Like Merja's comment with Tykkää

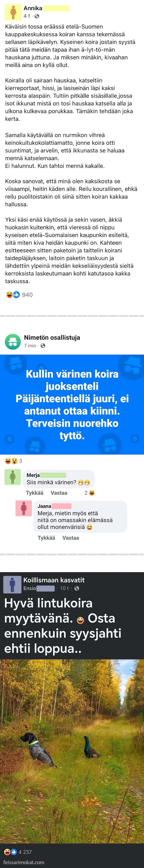click(34, 493)
